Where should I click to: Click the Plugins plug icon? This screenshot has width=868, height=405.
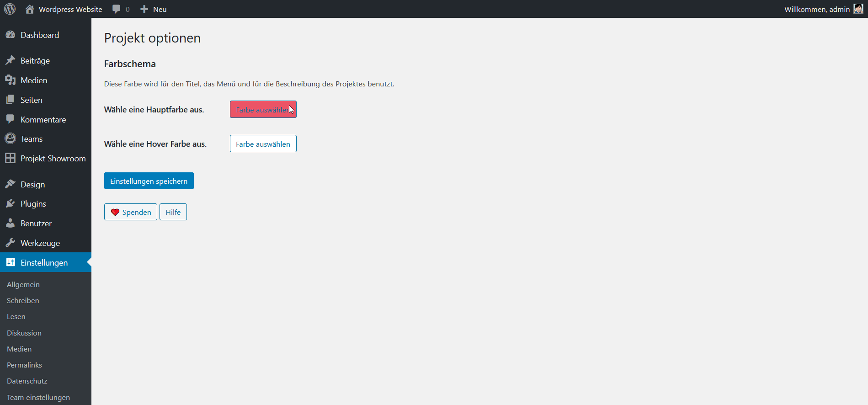pos(10,203)
